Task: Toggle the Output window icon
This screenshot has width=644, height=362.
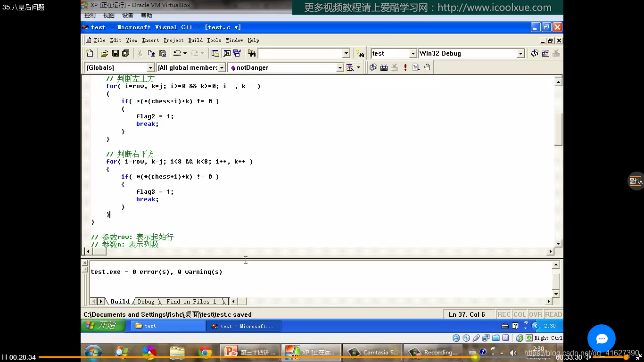Action: pos(227,53)
